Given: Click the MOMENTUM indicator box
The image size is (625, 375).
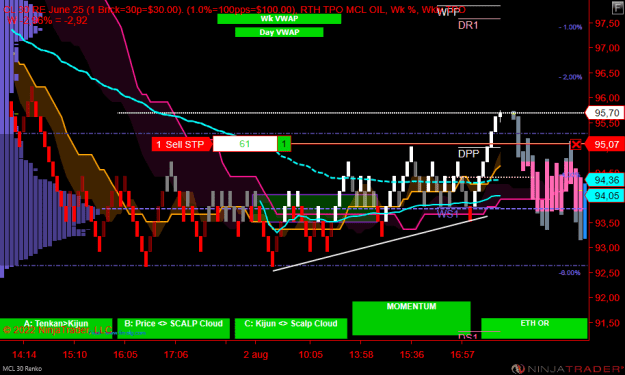Looking at the screenshot, I should pos(411,318).
